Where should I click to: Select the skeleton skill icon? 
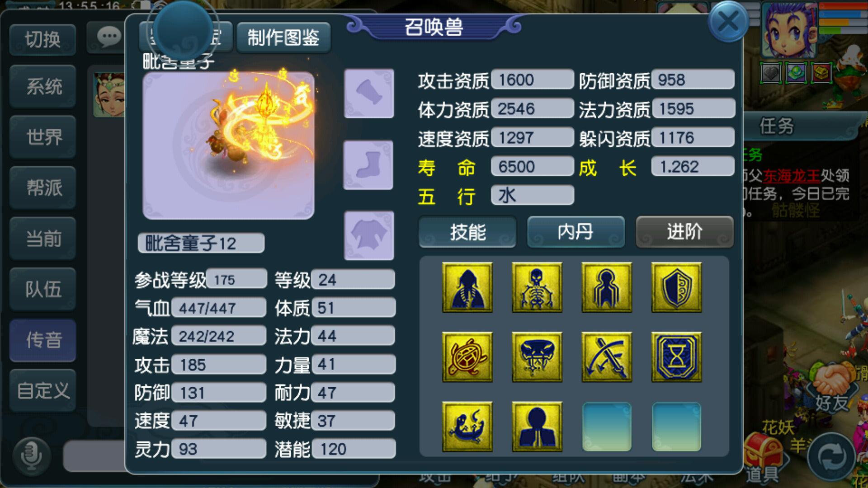537,287
